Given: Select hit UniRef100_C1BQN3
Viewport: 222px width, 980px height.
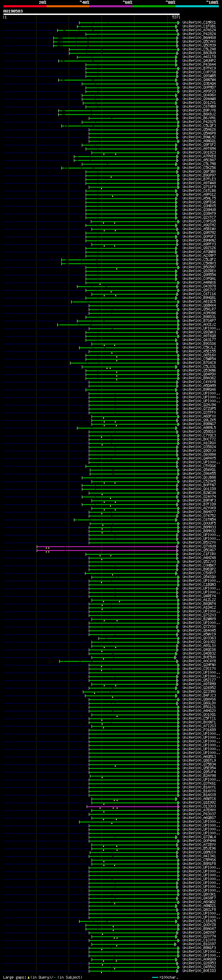Looking at the screenshot, I should click(199, 584).
